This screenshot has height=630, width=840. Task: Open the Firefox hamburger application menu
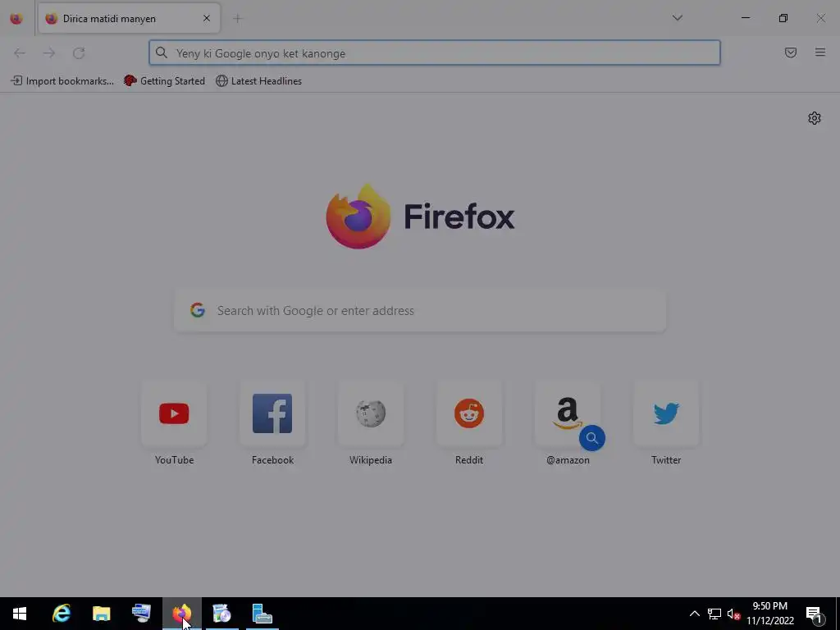point(820,52)
